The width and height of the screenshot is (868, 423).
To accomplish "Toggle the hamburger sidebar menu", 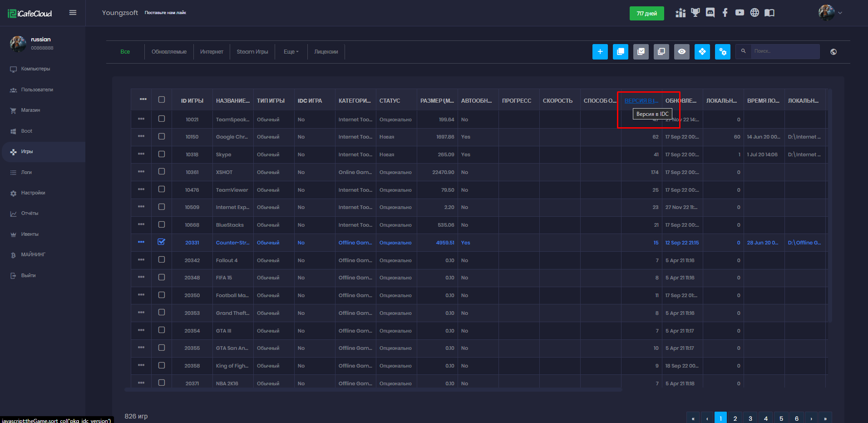I will coord(73,13).
